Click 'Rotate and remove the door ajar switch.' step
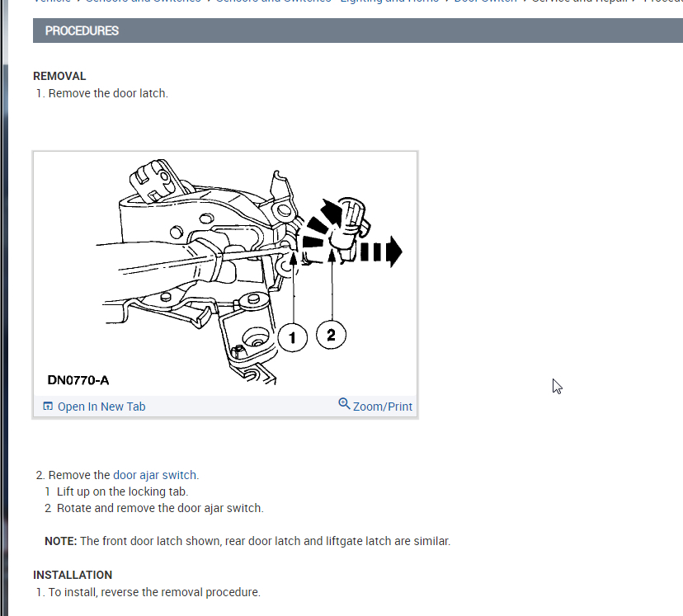This screenshot has height=616, width=683. (160, 508)
